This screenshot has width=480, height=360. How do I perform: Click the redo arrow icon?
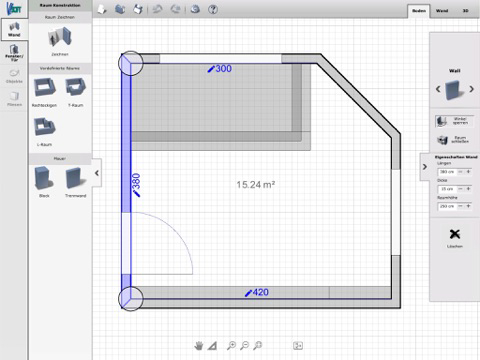(x=175, y=9)
